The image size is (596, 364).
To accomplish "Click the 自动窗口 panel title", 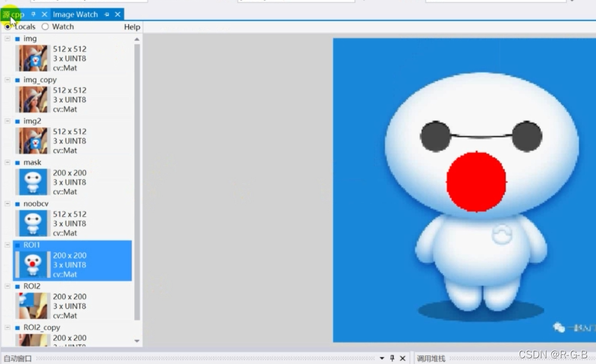I will pos(18,358).
